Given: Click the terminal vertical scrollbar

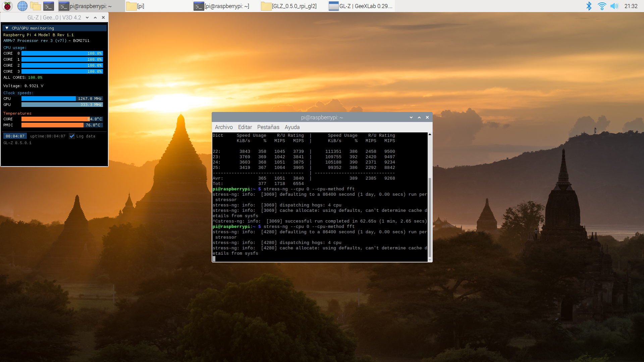Looking at the screenshot, I should pyautogui.click(x=430, y=218).
